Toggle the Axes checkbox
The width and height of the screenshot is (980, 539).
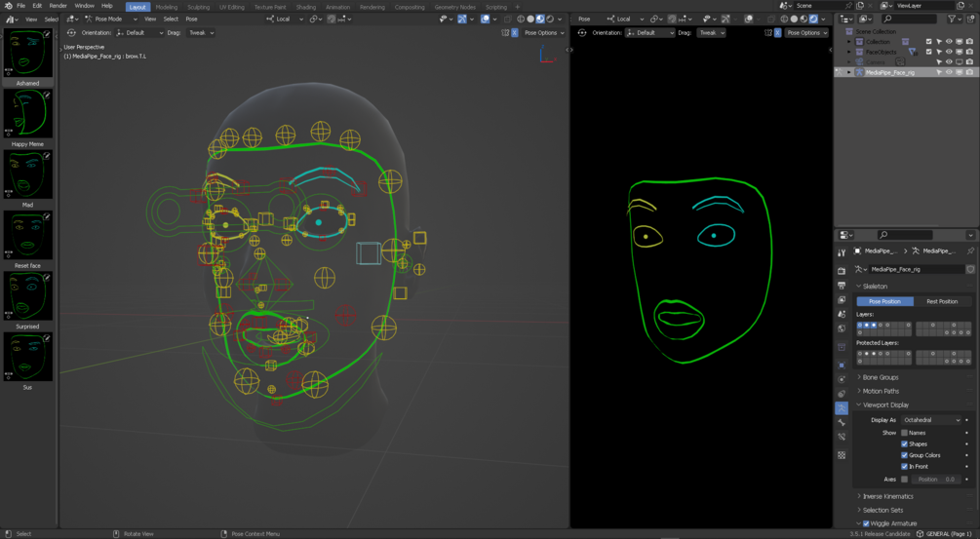[x=904, y=479]
